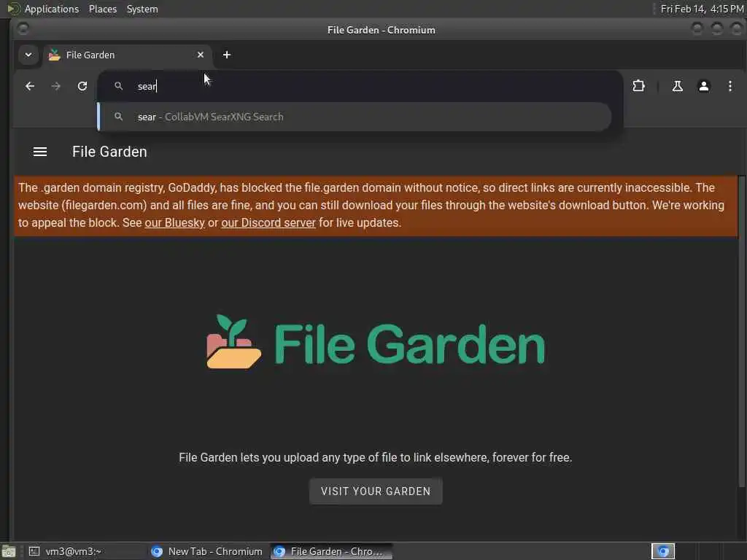Image resolution: width=747 pixels, height=560 pixels.
Task: Click the browser forward arrow
Action: [55, 86]
